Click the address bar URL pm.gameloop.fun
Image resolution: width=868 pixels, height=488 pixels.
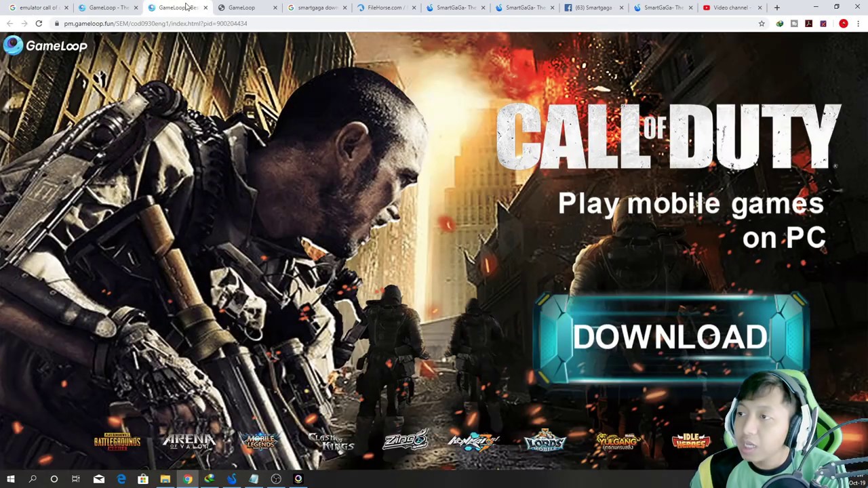155,23
